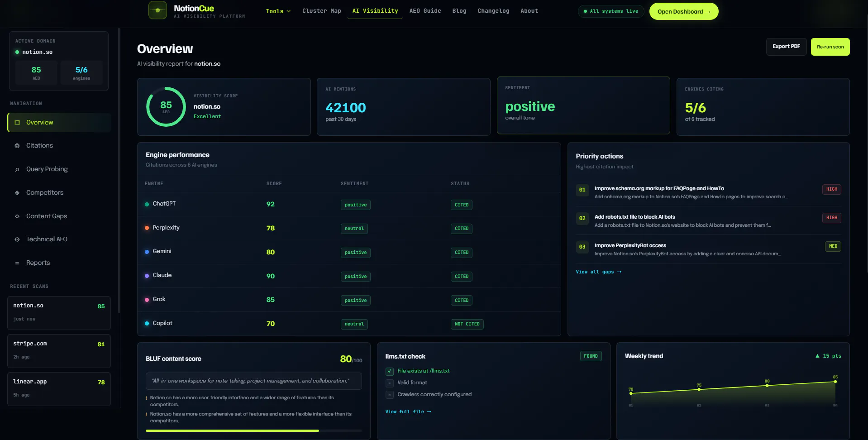Screen dimensions: 868x440
Task: Click the weekly trend up-arrow icon
Action: (817, 356)
